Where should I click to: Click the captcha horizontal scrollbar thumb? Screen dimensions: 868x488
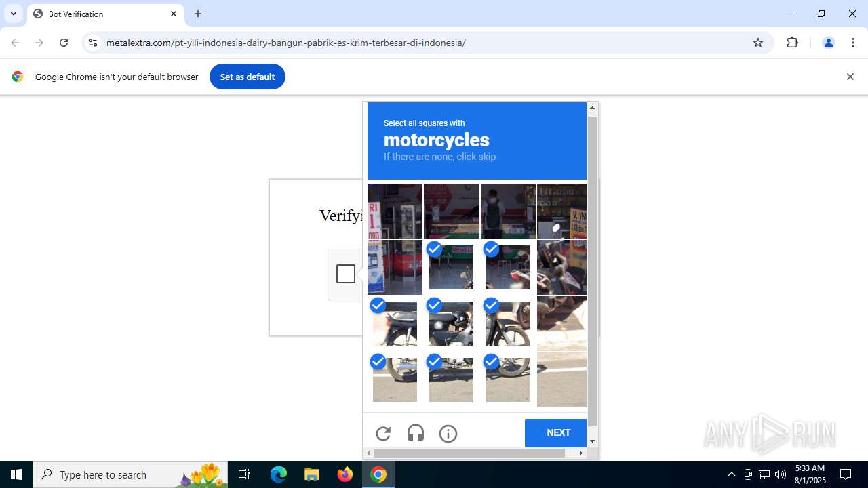(x=469, y=453)
